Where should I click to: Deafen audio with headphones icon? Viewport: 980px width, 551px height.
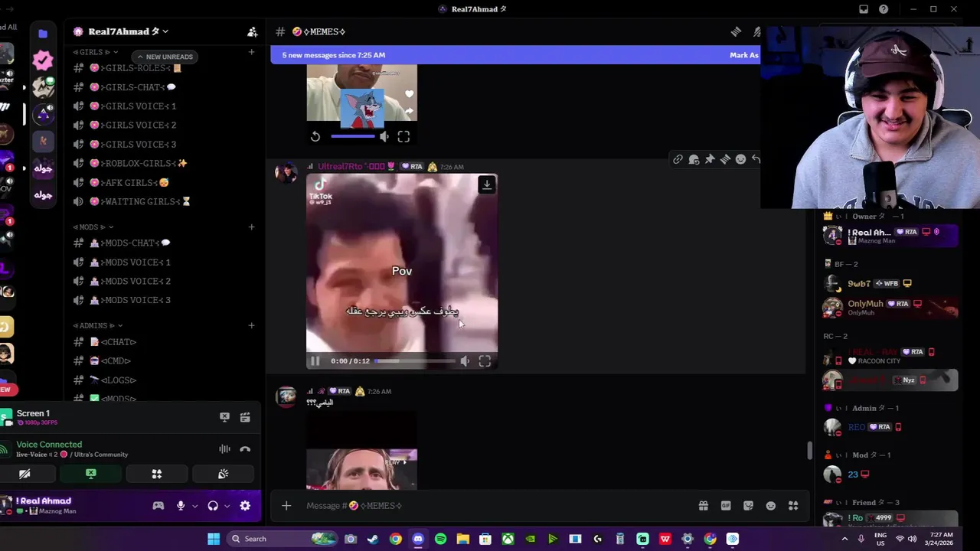(213, 506)
